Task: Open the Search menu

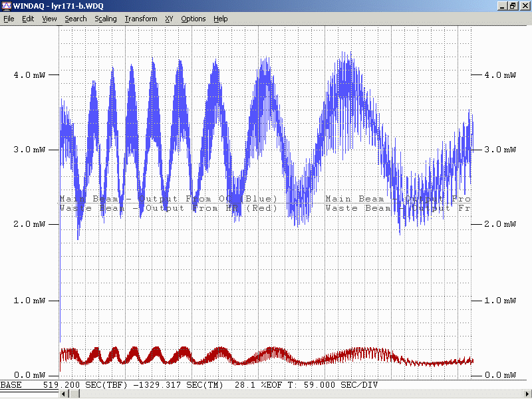Action: (75, 19)
